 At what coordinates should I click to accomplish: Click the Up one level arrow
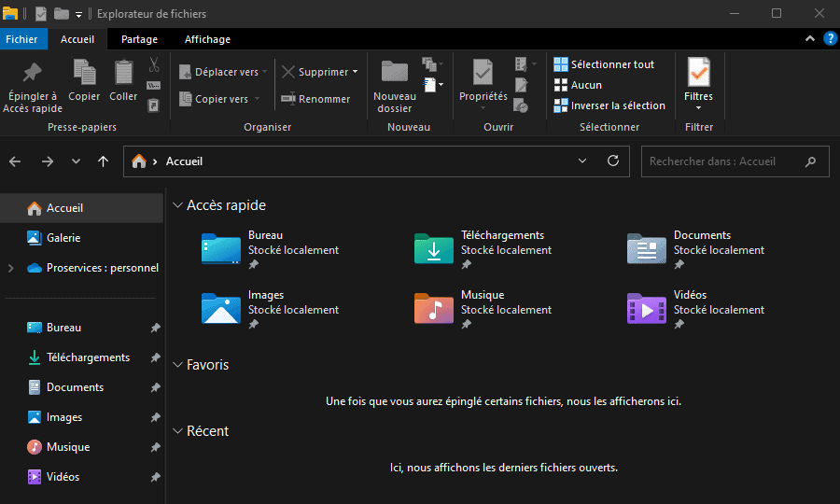click(x=104, y=161)
